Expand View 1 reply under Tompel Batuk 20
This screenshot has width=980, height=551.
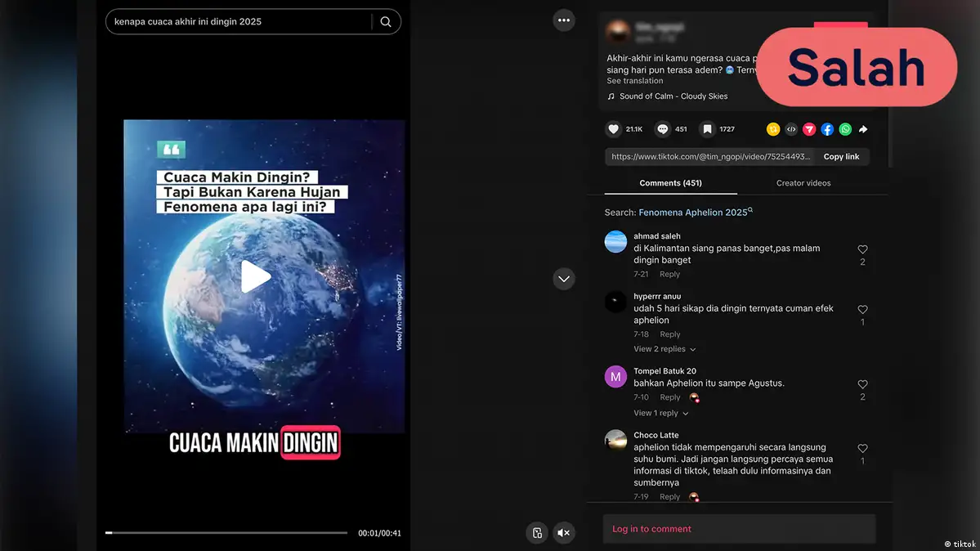coord(661,413)
